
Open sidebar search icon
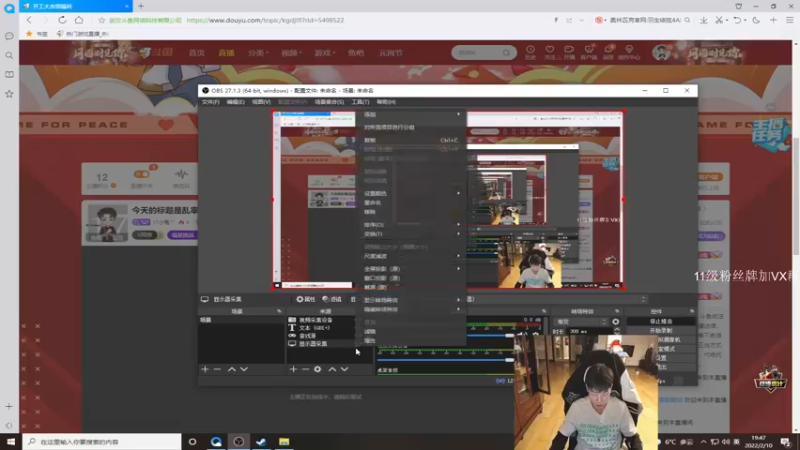pyautogui.click(x=9, y=55)
